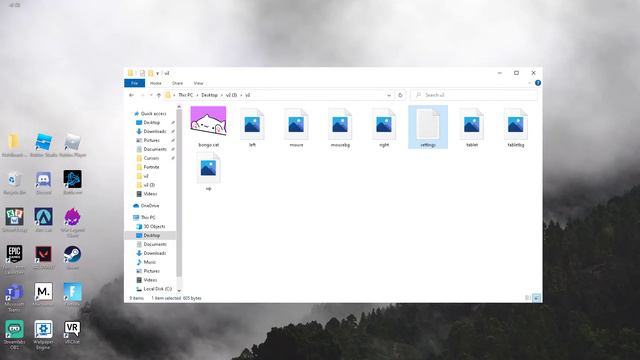Viewport: 640px width, 360px height.
Task: Select the VRChat desktop shortcut
Action: [73, 332]
